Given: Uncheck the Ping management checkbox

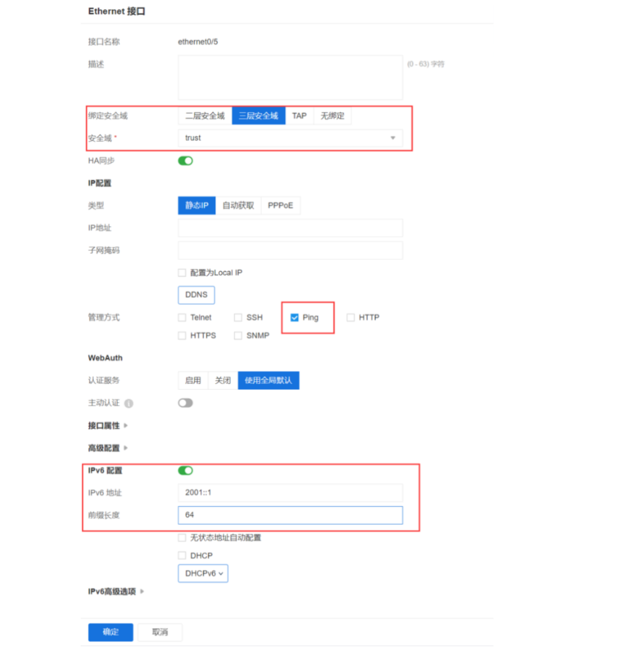Looking at the screenshot, I should click(294, 317).
